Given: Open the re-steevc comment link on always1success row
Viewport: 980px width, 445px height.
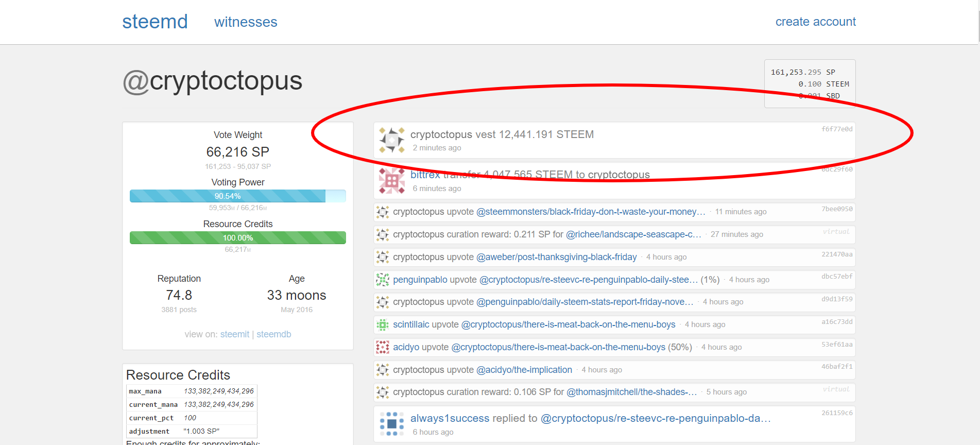Looking at the screenshot, I should tap(656, 418).
